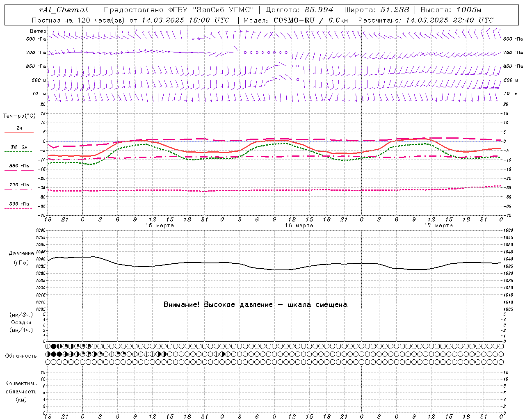Click the Рассчитано: 14.03.2025 22:40 UTC text
This screenshot has height=420, width=525.
click(x=426, y=20)
